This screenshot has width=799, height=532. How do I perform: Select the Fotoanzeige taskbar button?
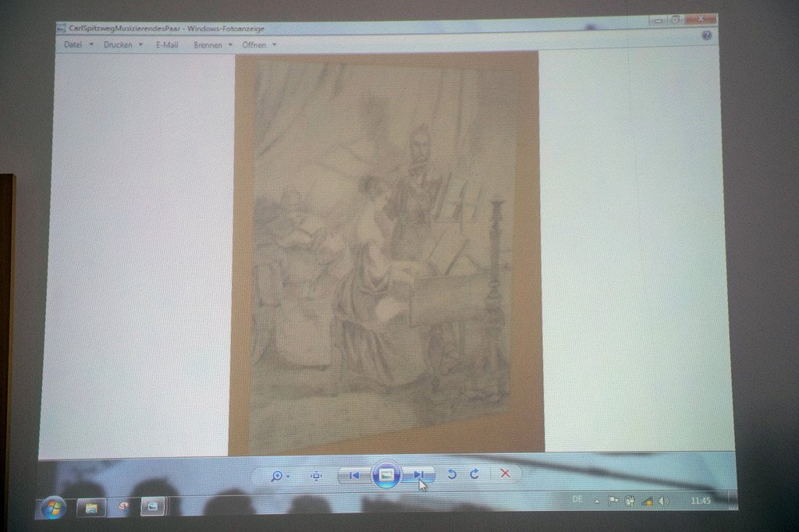coord(153,506)
